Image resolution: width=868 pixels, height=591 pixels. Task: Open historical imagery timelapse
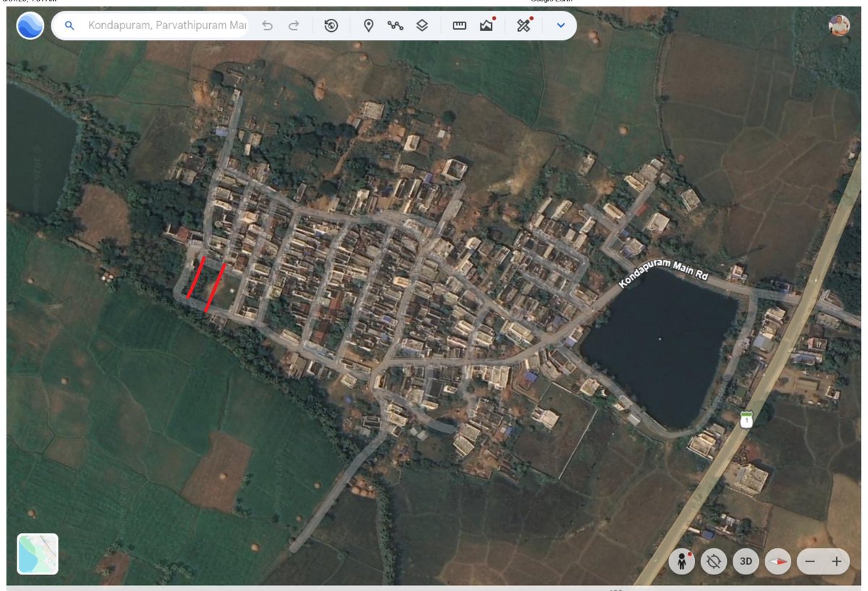pyautogui.click(x=331, y=25)
